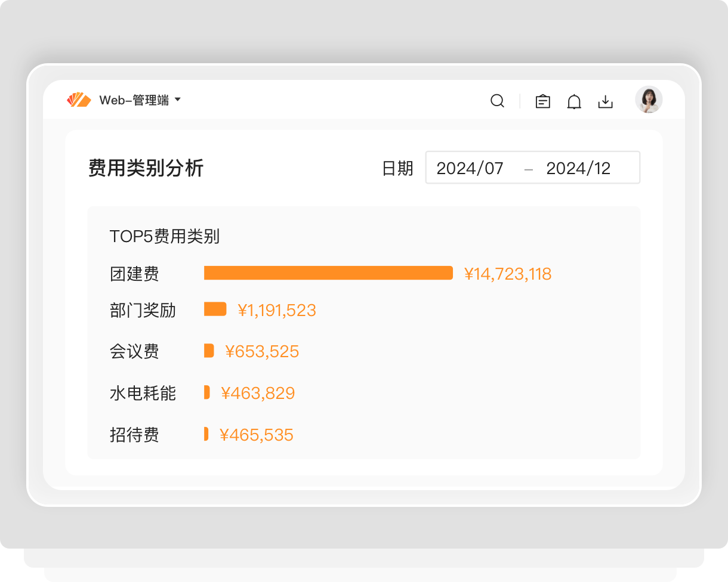728x582 pixels.
Task: Select the 会议费 bar
Action: coord(209,351)
